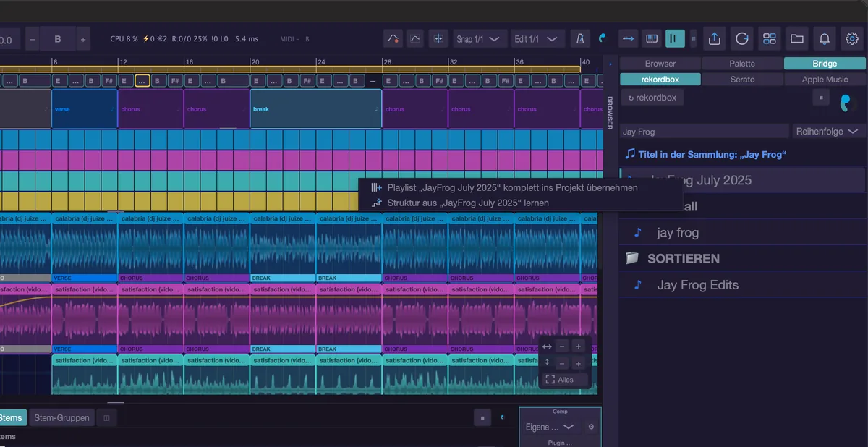Select the Serato source tab
Viewport: 868px width, 447px height.
pos(742,80)
